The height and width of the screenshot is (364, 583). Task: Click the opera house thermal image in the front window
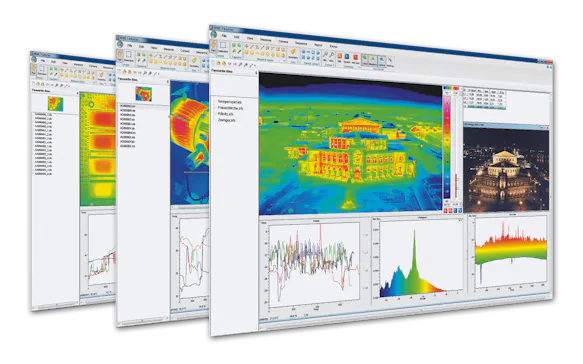click(x=351, y=145)
